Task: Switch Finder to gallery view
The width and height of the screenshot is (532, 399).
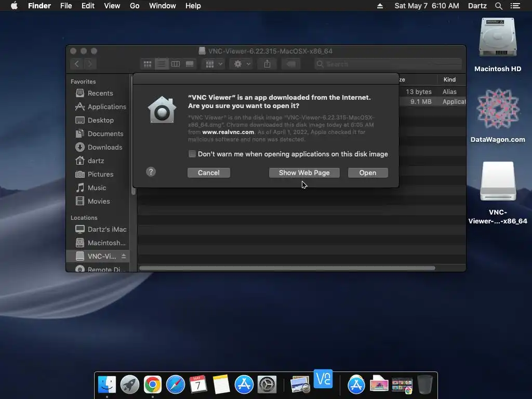Action: (x=190, y=64)
